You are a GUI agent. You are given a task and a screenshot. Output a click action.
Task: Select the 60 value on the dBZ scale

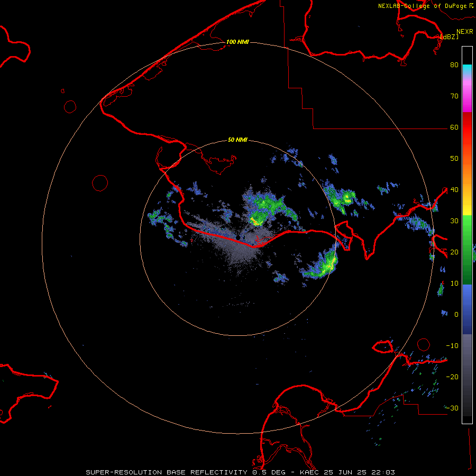click(454, 127)
